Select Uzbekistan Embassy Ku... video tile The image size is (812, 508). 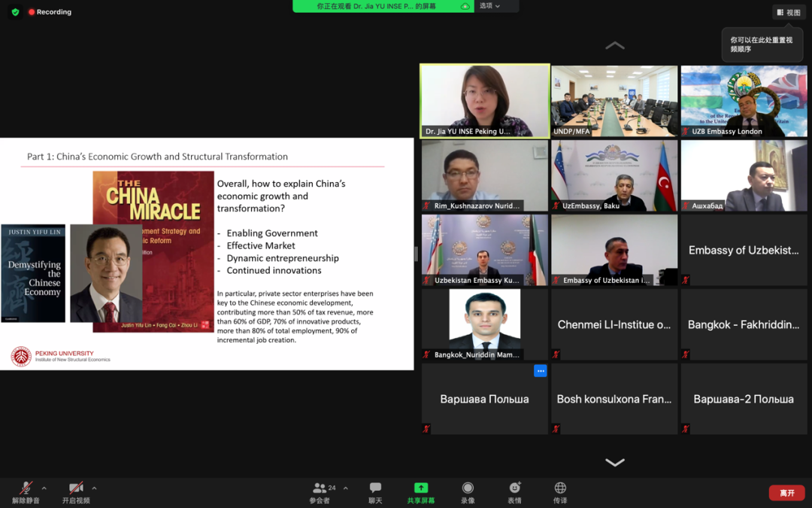pyautogui.click(x=485, y=250)
